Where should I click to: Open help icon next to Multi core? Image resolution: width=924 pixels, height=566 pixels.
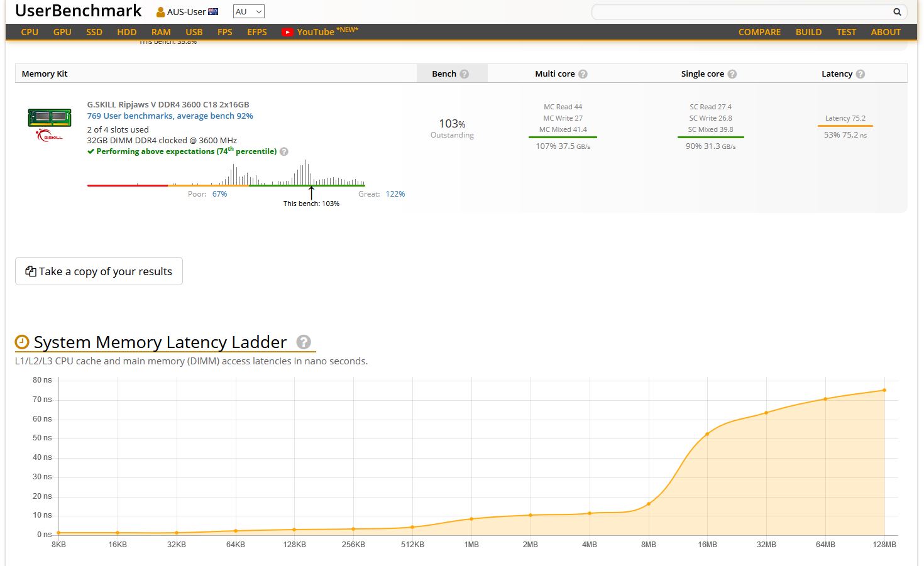click(583, 74)
